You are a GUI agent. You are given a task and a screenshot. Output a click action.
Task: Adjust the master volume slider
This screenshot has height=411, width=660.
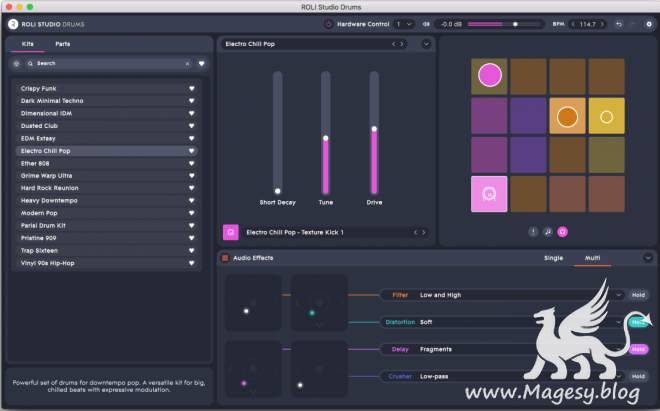pyautogui.click(x=504, y=24)
